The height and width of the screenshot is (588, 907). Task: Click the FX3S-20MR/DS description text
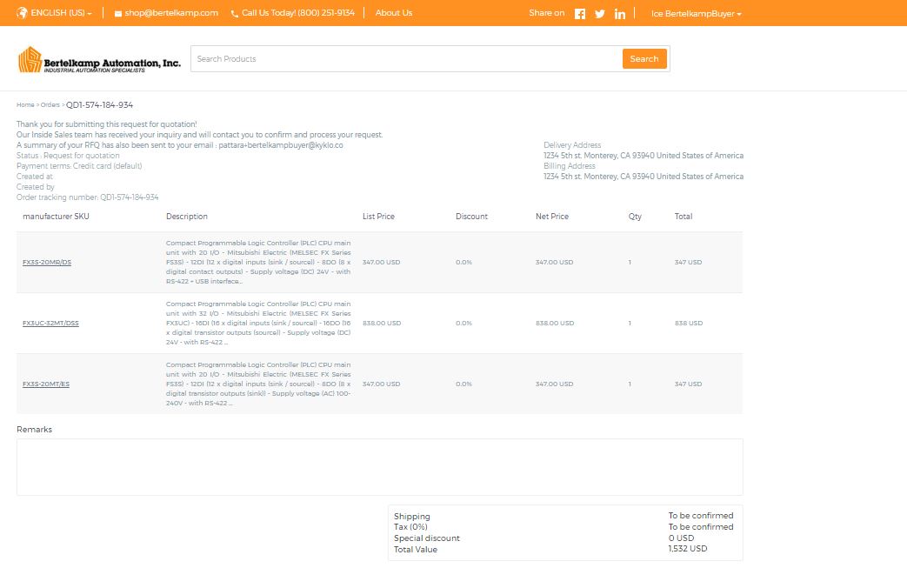point(258,262)
